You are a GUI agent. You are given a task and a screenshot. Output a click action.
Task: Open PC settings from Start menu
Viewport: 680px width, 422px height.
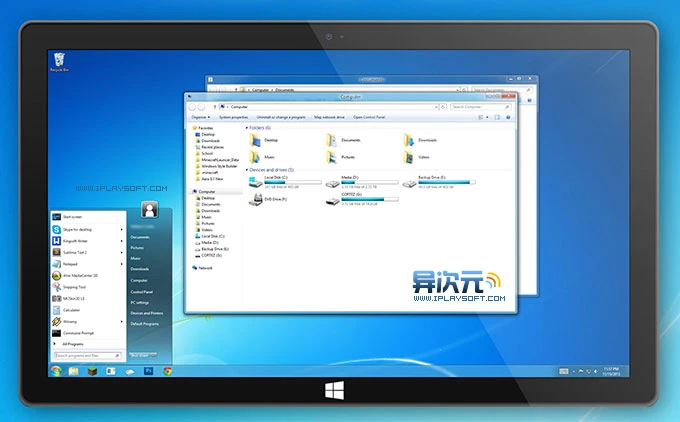[140, 302]
